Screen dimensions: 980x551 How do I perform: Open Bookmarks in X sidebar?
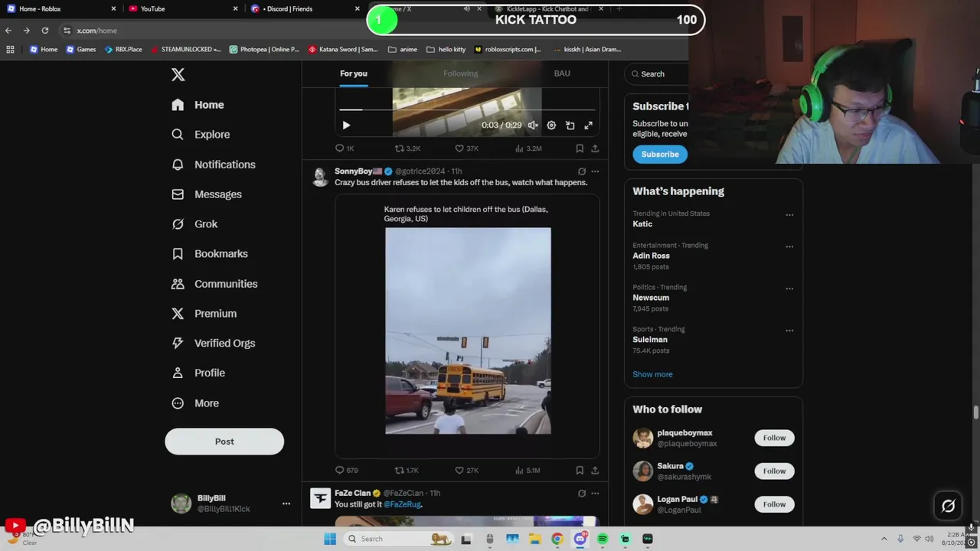(210, 254)
